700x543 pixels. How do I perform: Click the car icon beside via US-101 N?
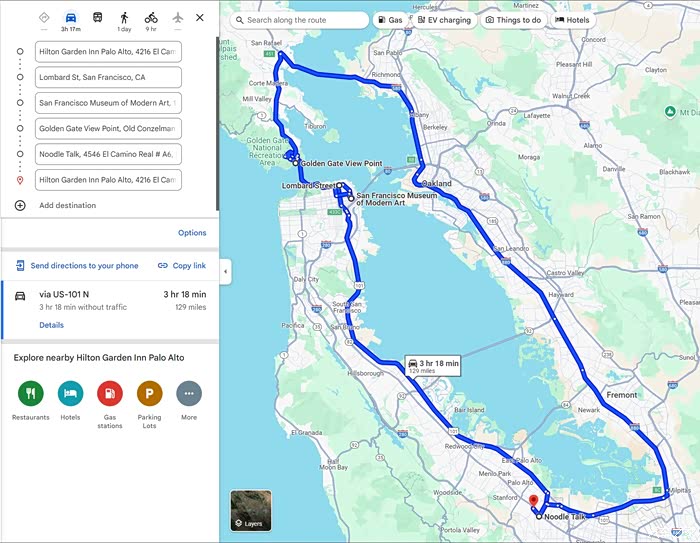pos(20,296)
